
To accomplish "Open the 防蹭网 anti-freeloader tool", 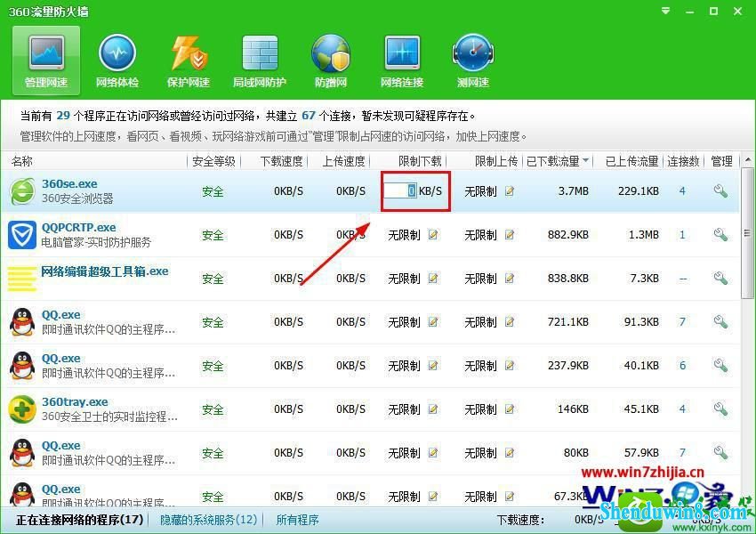I will click(x=331, y=61).
